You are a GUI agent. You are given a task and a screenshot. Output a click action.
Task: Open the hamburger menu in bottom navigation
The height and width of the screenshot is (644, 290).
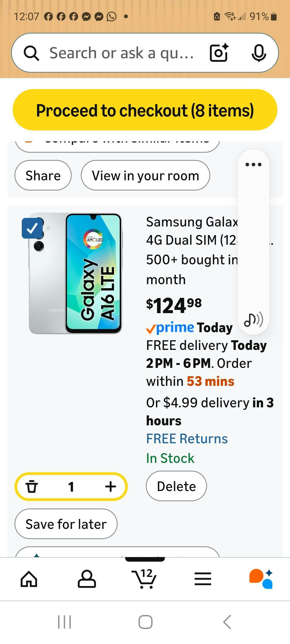203,579
